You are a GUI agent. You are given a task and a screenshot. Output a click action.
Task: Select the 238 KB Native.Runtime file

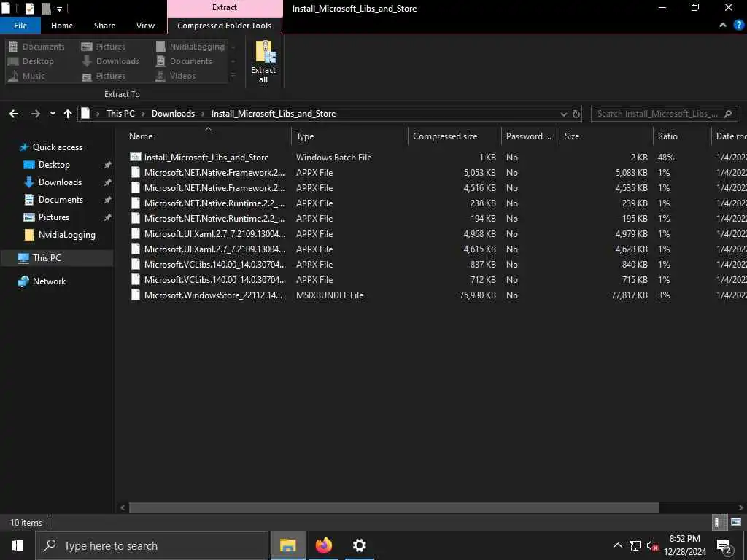(214, 203)
